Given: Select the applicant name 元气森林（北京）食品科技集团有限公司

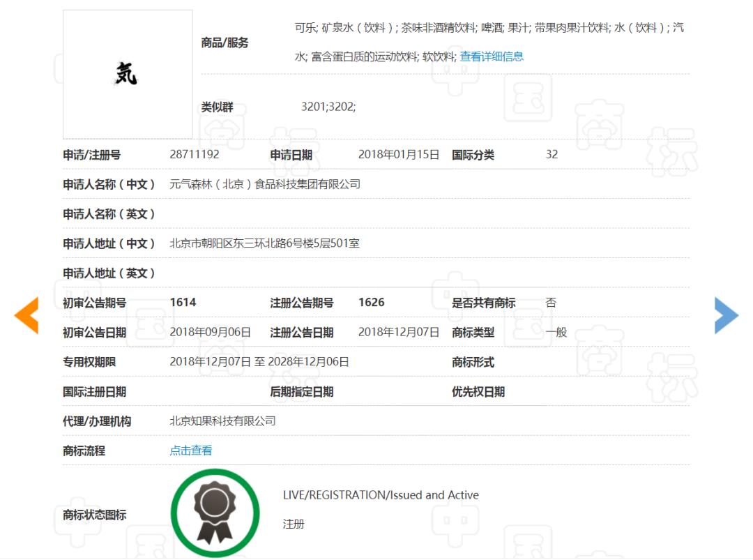Looking at the screenshot, I should 265,184.
